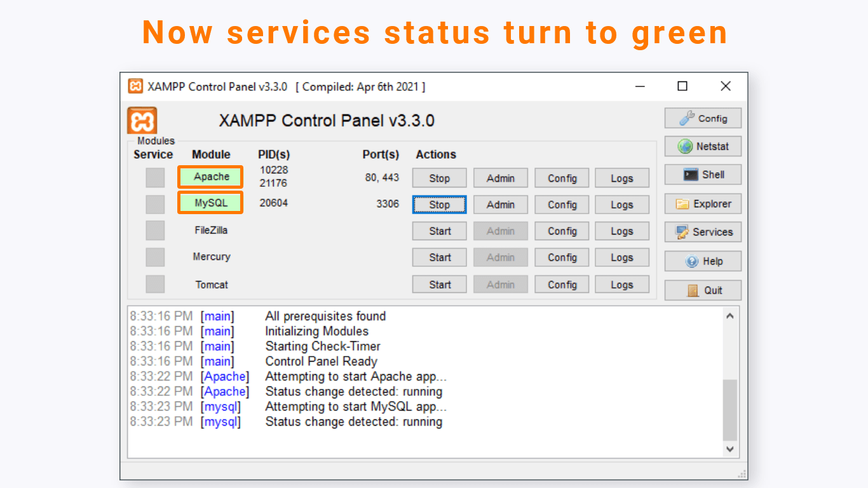868x488 pixels.
Task: Maximize the XAMPP Control Panel window
Action: 682,86
